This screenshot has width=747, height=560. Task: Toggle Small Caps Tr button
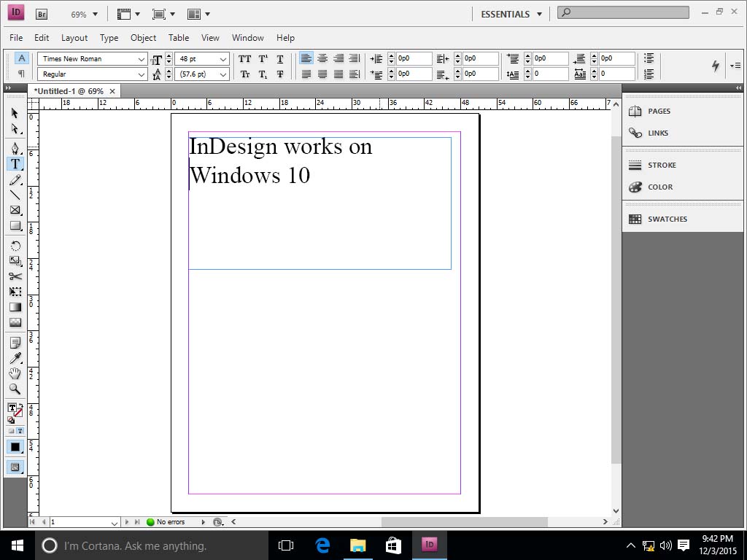[x=245, y=74]
